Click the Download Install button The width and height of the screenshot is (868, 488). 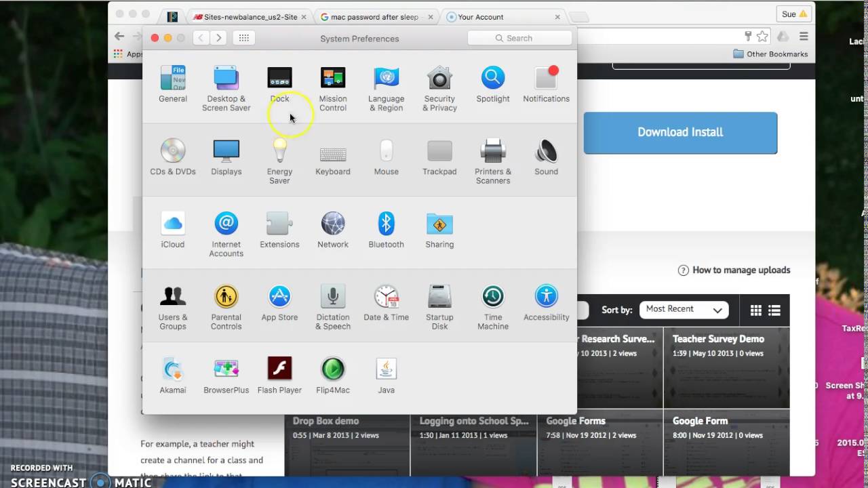coord(680,133)
